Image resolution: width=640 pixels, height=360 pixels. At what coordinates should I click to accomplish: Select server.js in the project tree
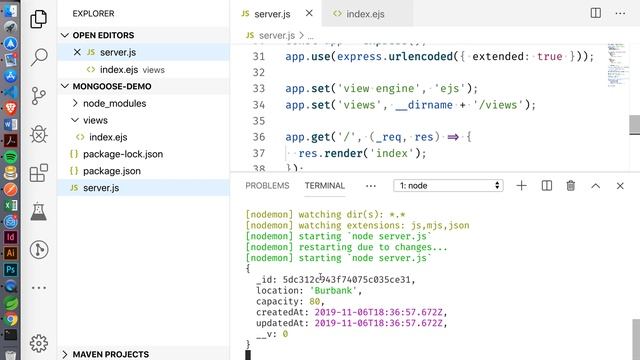(143, 188)
